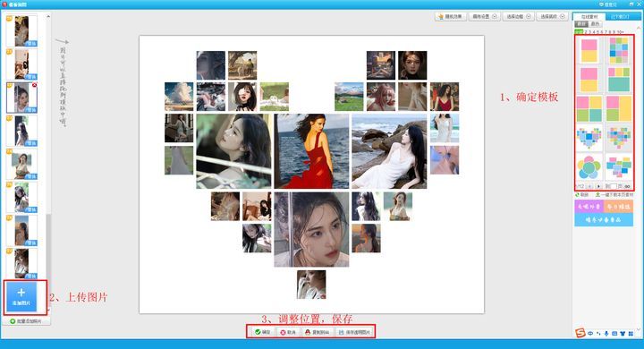
Task: Click batch add pictures button below sidebar
Action: click(x=26, y=321)
